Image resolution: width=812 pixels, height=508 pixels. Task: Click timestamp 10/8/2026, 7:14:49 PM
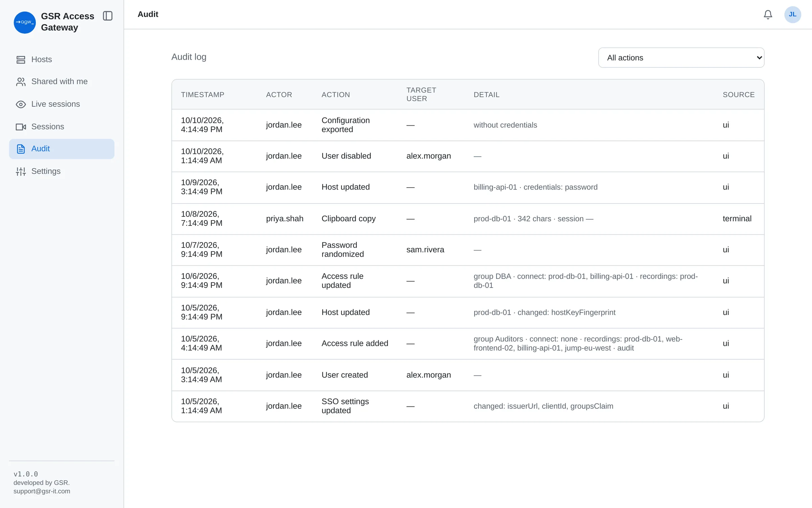pyautogui.click(x=202, y=218)
